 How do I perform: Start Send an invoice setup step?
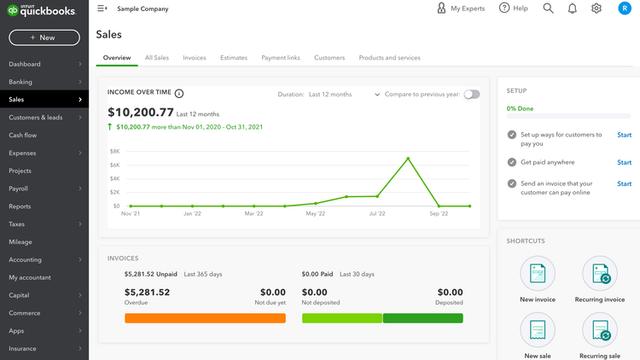(x=624, y=184)
